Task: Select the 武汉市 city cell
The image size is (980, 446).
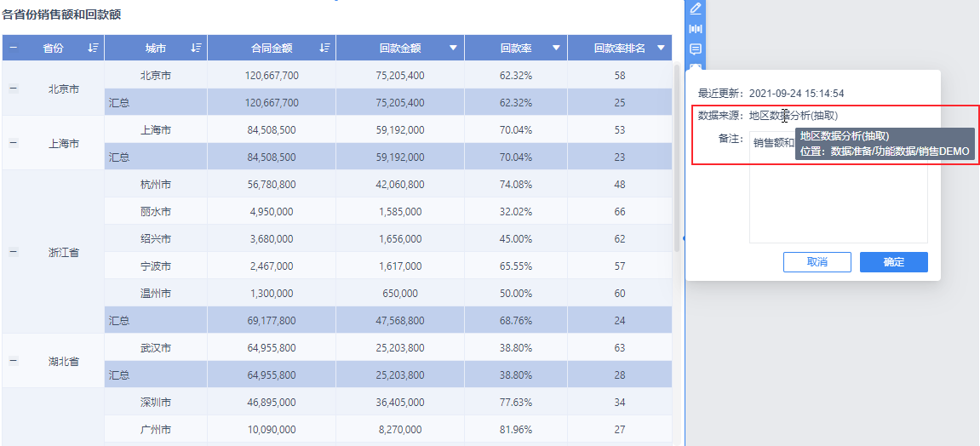Action: tap(157, 347)
